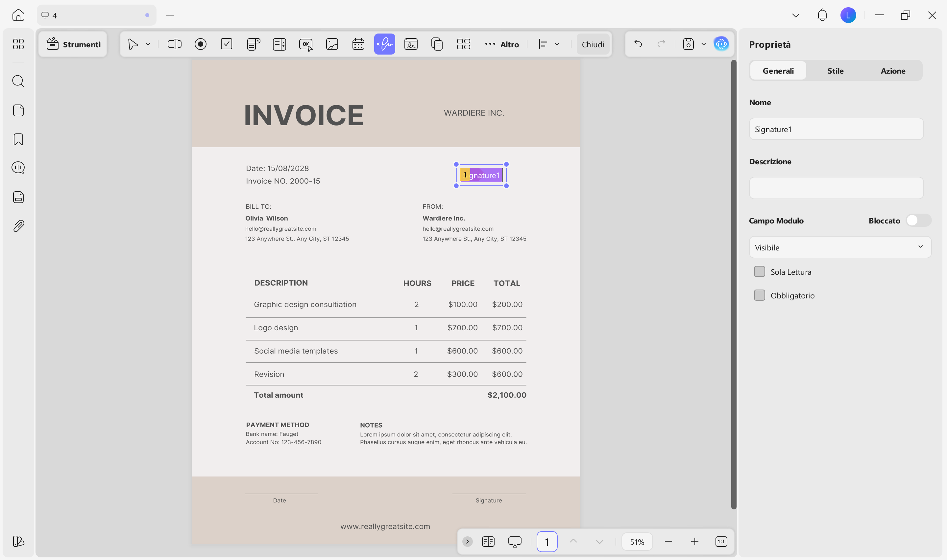This screenshot has width=947, height=560.
Task: Click the align left tool icon
Action: (543, 44)
